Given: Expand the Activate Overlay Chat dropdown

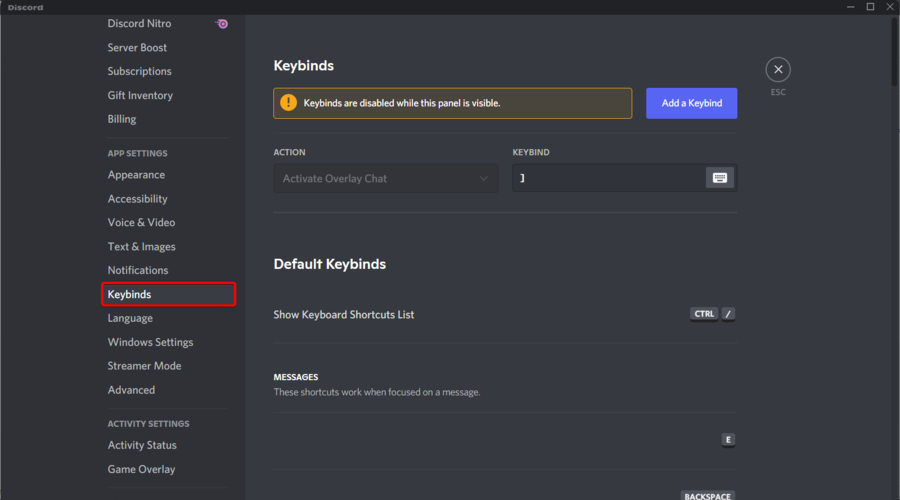Looking at the screenshot, I should coord(385,179).
